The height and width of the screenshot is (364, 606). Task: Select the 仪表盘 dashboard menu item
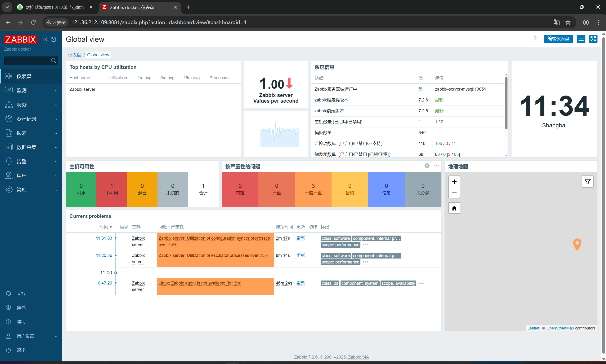(x=24, y=76)
